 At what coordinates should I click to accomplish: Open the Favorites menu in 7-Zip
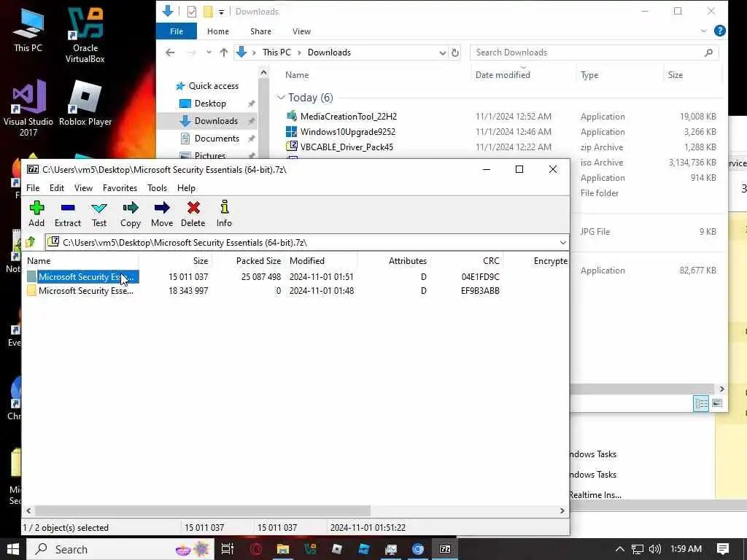point(120,188)
